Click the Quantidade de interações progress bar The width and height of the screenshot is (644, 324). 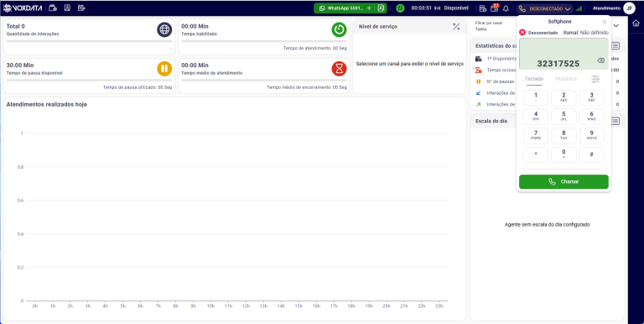[89, 41]
